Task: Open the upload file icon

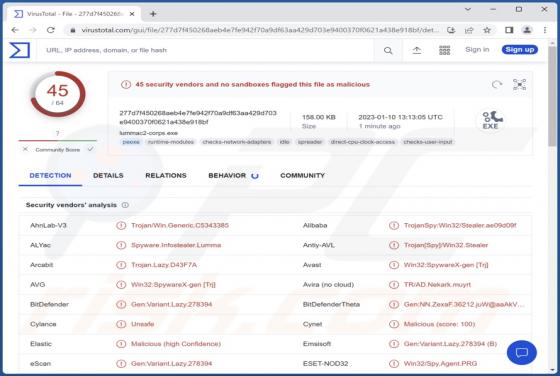Action: click(416, 51)
